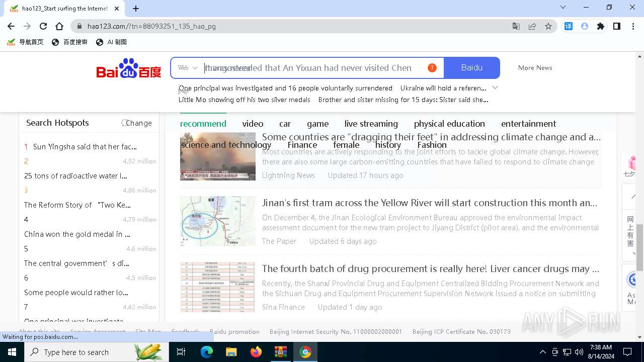Click the back-to-top arrow in side widget
Screen dimensions: 644x362
(633, 197)
